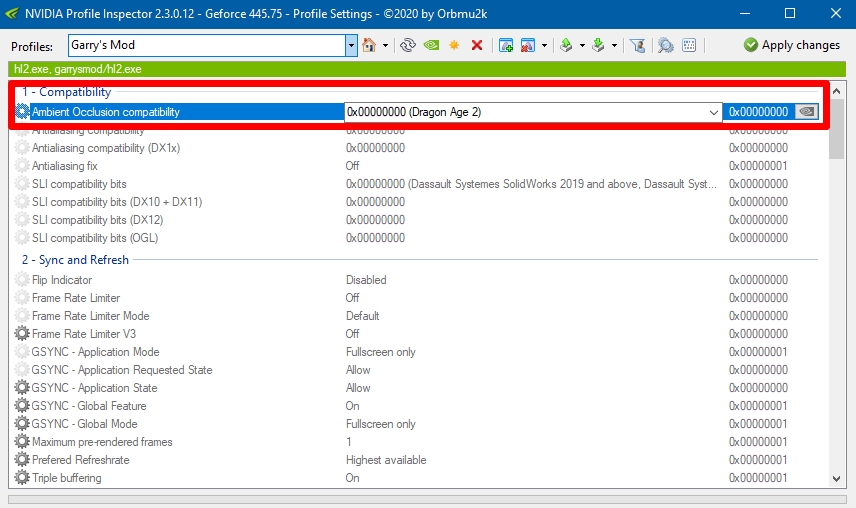856x508 pixels.
Task: Expand the Ambient Occlusion compatibility value dropdown
Action: (x=713, y=112)
